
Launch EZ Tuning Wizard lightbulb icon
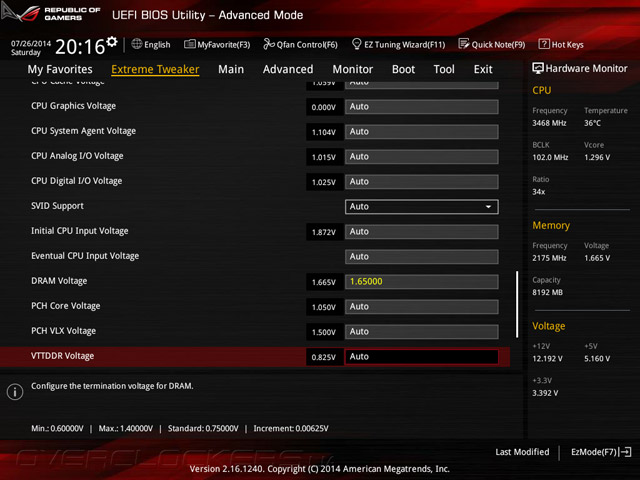coord(356,44)
